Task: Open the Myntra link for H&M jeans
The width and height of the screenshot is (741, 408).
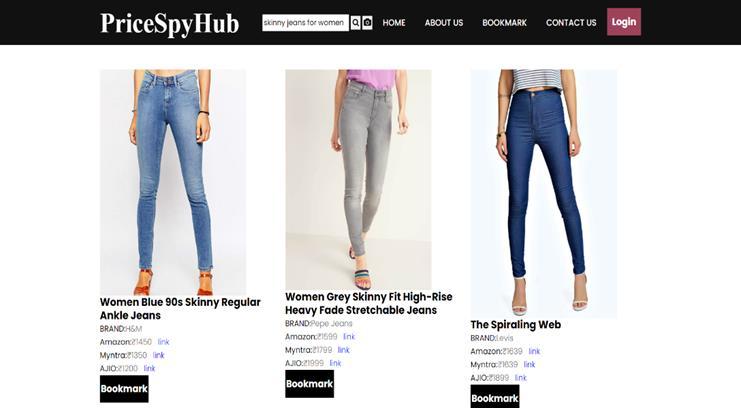Action: pos(158,355)
